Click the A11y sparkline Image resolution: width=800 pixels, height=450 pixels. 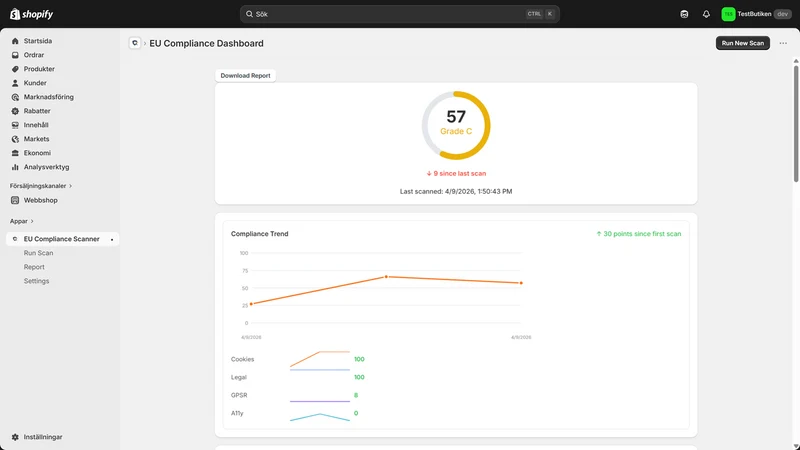(x=320, y=417)
